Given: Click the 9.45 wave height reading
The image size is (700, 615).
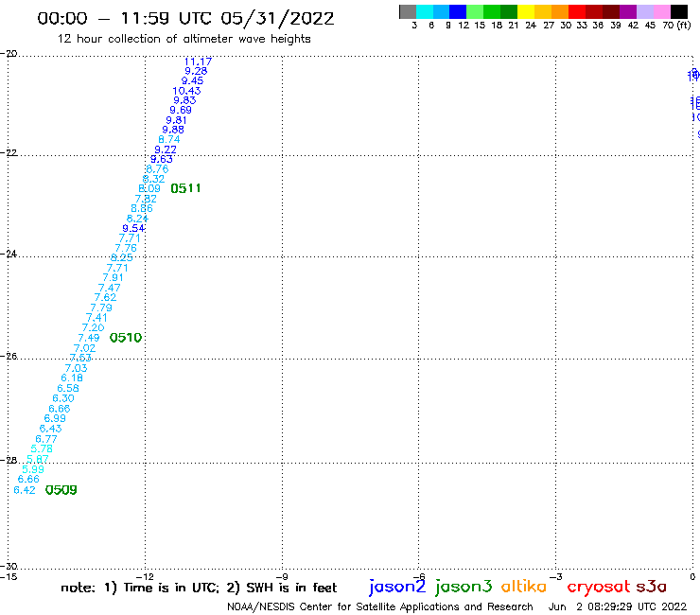Looking at the screenshot, I should click(x=192, y=80).
